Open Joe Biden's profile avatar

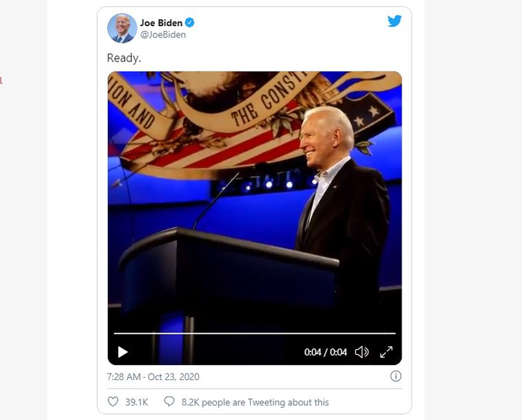122,28
